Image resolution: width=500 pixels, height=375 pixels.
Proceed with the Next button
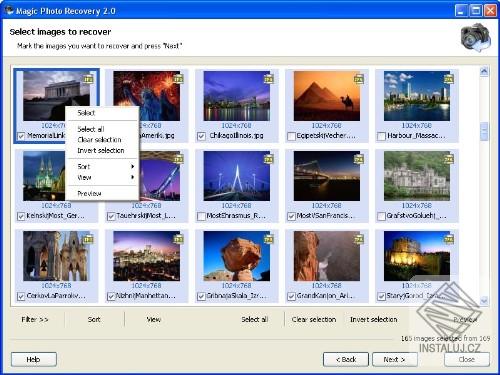395,359
